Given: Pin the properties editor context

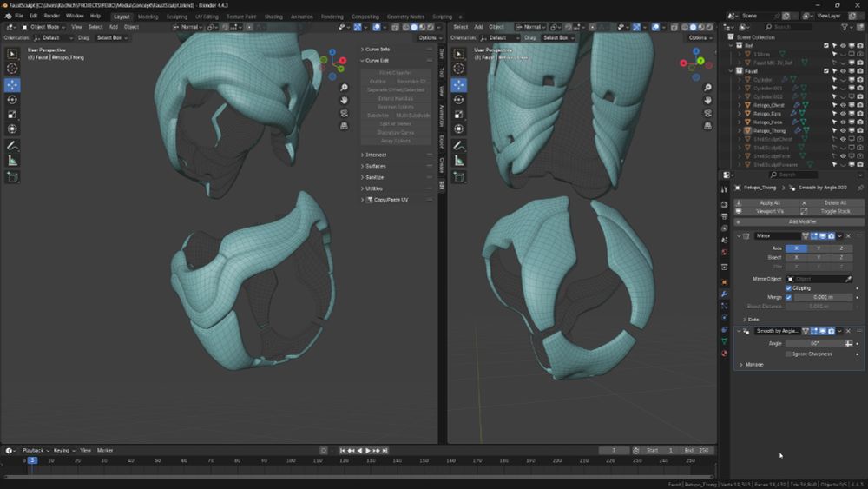Looking at the screenshot, I should (x=859, y=188).
